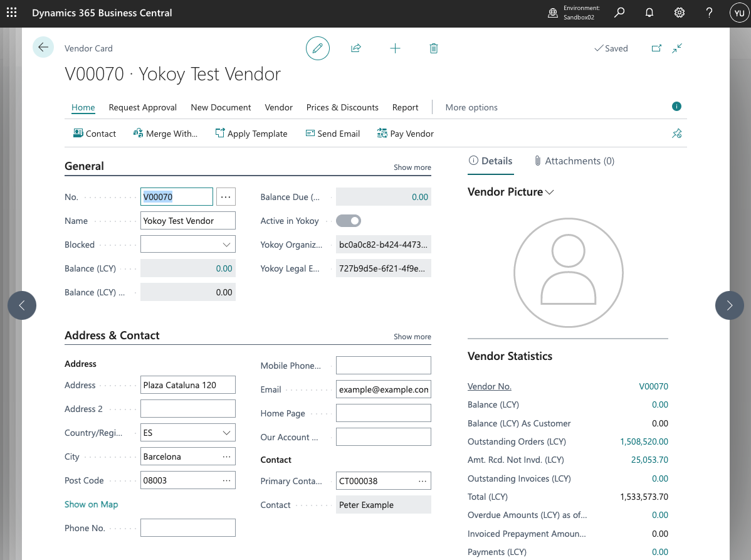Click the Show on Map link
This screenshot has height=560, width=751.
pyautogui.click(x=92, y=504)
